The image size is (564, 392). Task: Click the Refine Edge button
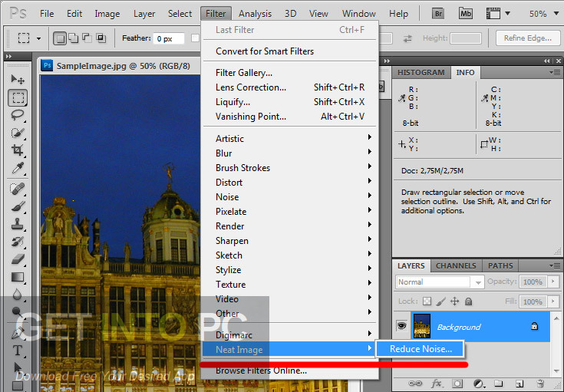pos(528,38)
